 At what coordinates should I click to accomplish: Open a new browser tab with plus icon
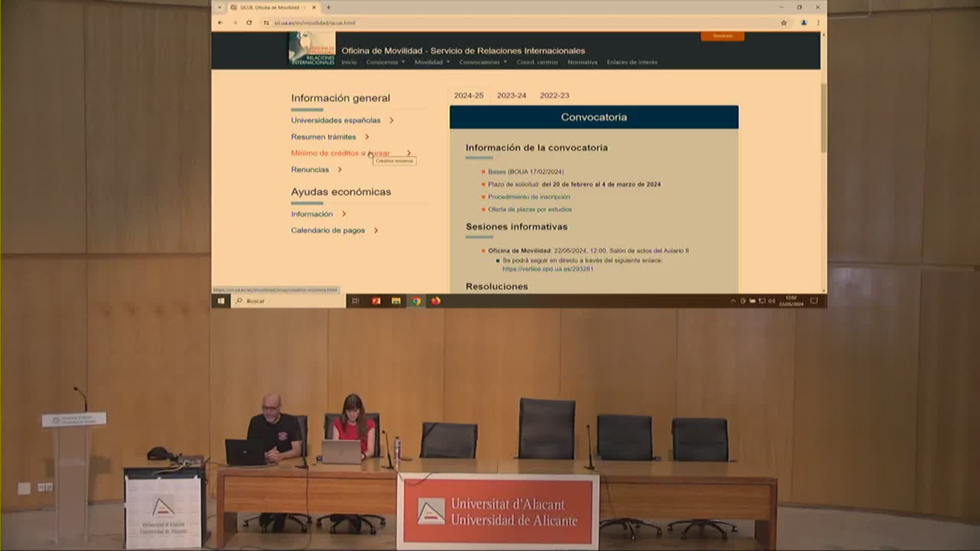click(328, 7)
